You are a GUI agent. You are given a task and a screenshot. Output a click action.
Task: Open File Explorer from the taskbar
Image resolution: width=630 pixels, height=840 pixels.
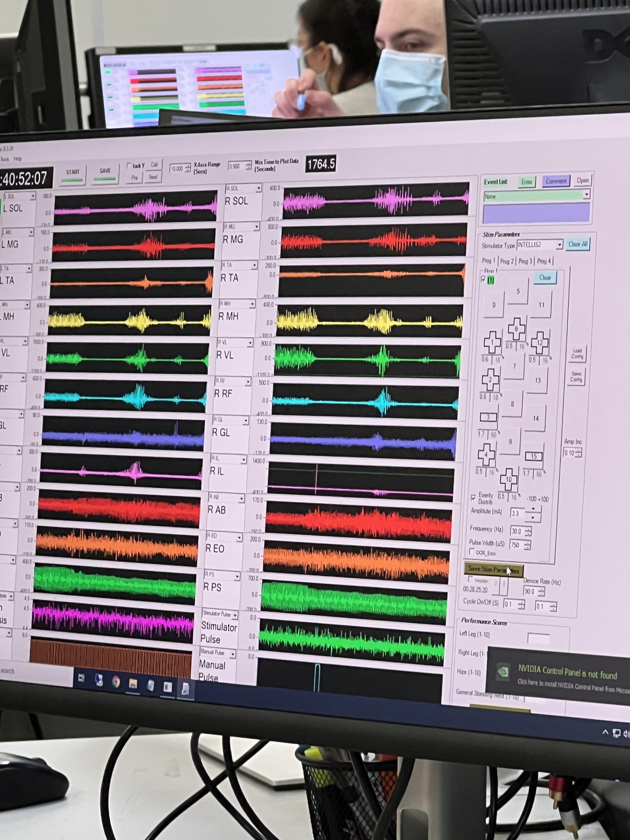133,684
